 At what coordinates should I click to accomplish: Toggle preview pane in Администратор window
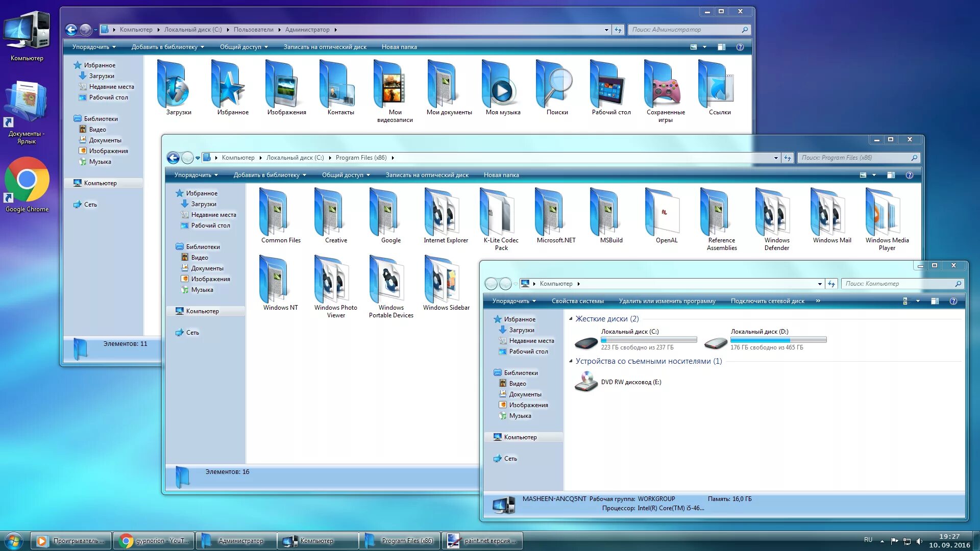coord(721,47)
